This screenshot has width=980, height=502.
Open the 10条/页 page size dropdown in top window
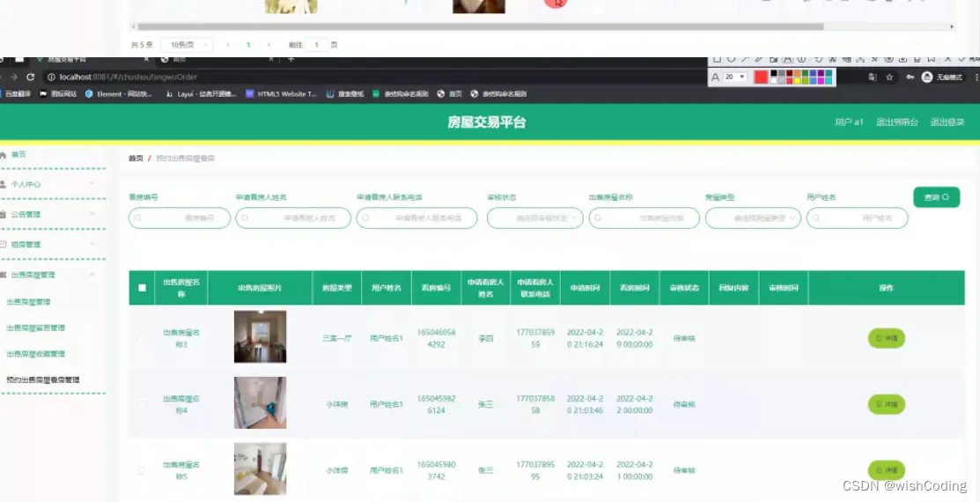click(x=187, y=45)
